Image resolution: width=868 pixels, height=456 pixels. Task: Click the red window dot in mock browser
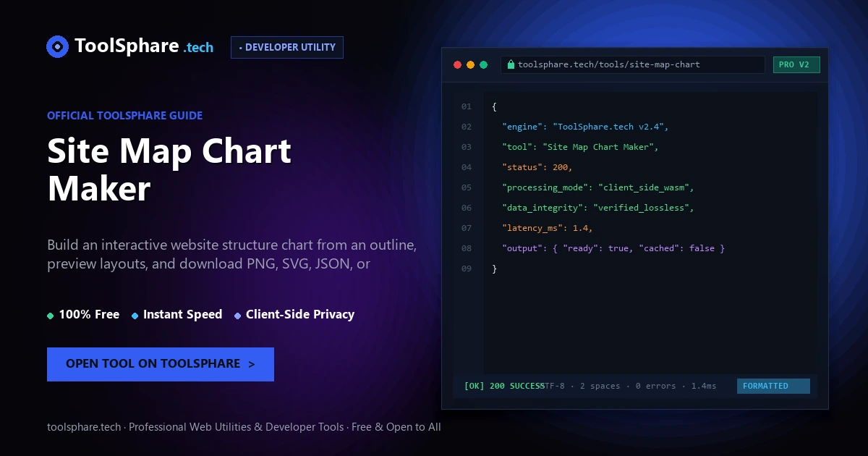(457, 64)
